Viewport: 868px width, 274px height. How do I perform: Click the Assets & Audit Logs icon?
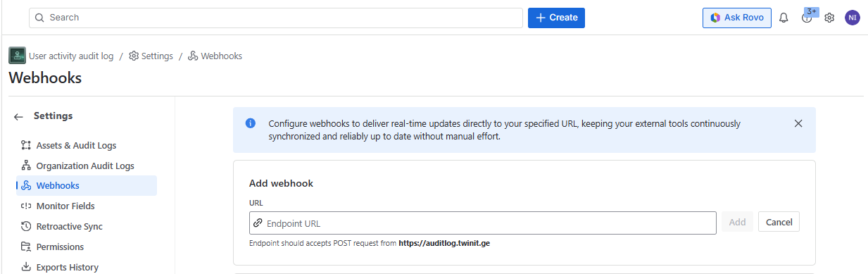26,146
